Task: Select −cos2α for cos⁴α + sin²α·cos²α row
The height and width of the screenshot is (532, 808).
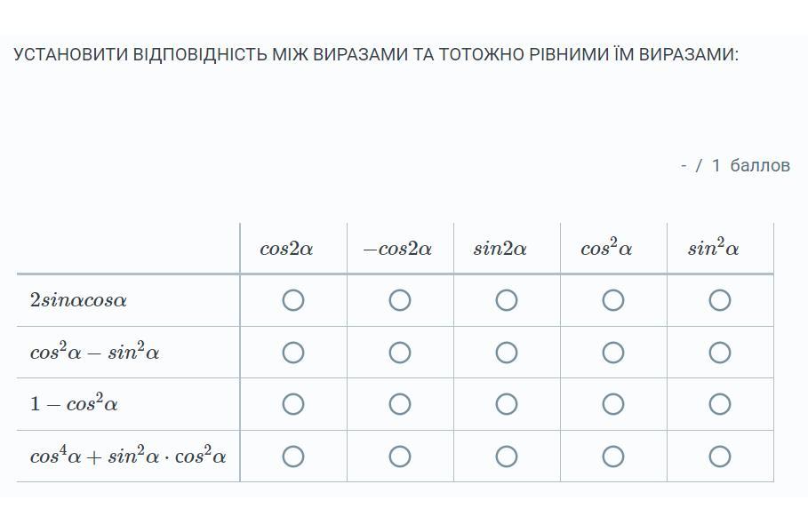Action: point(400,457)
